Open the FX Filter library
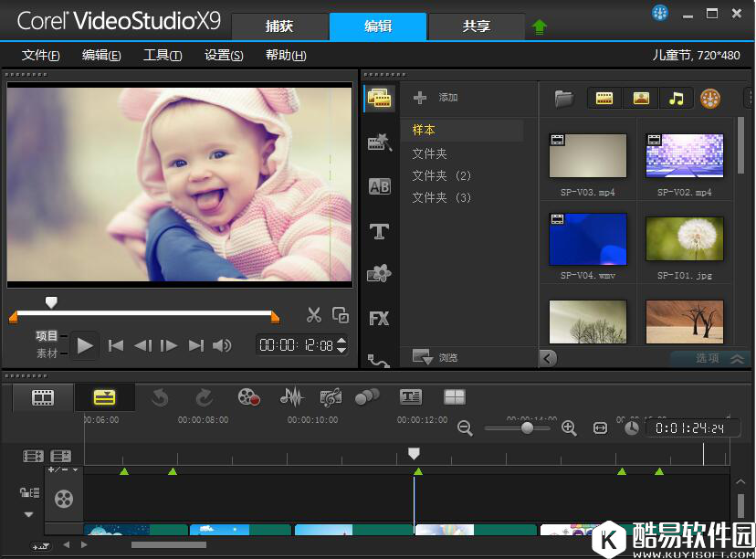 click(x=379, y=319)
